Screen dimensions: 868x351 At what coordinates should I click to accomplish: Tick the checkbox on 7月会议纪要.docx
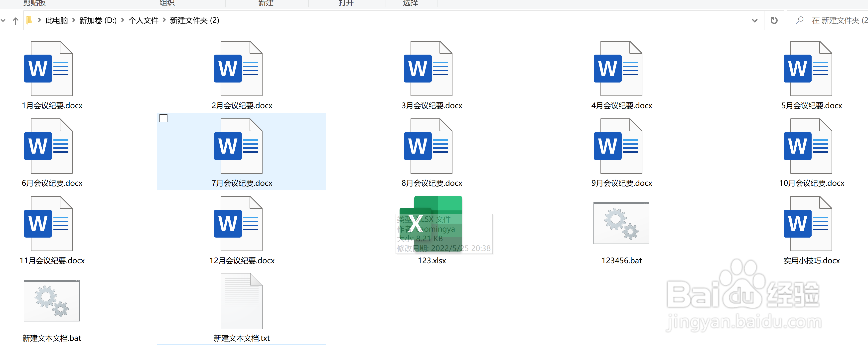[163, 118]
